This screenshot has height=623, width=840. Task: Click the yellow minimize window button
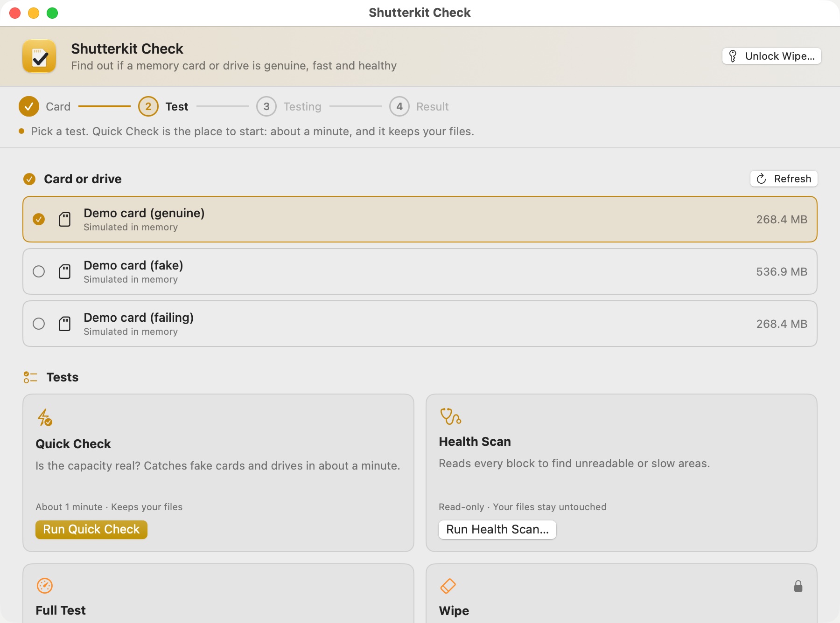(34, 13)
